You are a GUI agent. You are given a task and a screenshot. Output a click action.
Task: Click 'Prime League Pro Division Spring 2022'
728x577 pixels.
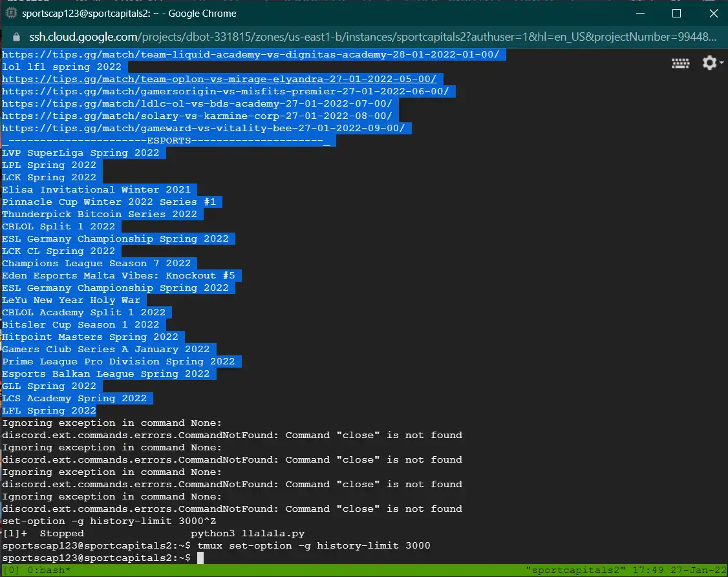click(x=118, y=362)
